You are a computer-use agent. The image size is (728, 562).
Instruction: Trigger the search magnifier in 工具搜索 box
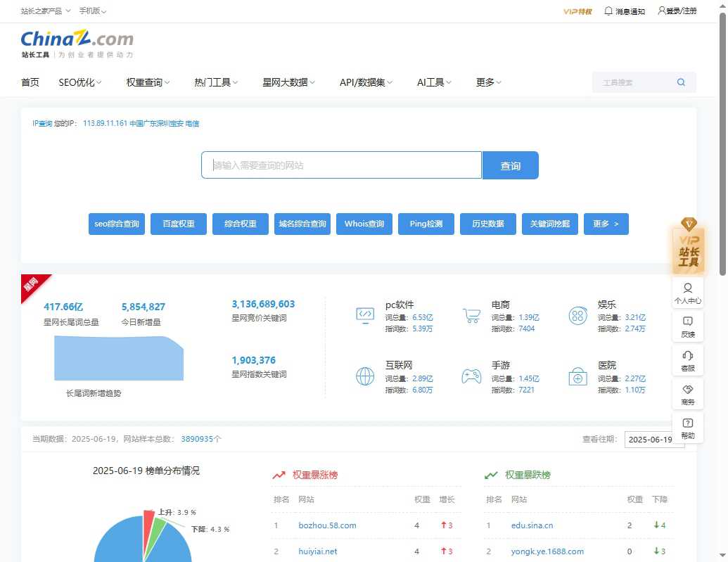point(680,82)
